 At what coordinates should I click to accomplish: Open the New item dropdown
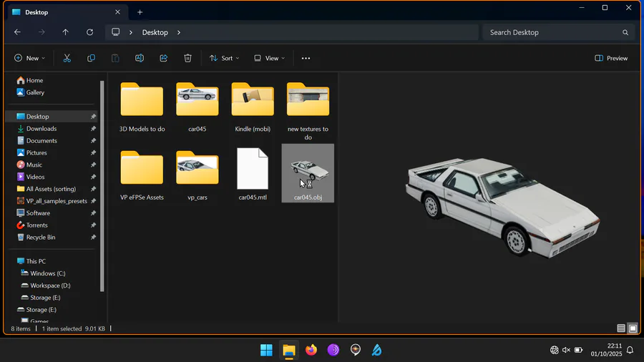29,58
